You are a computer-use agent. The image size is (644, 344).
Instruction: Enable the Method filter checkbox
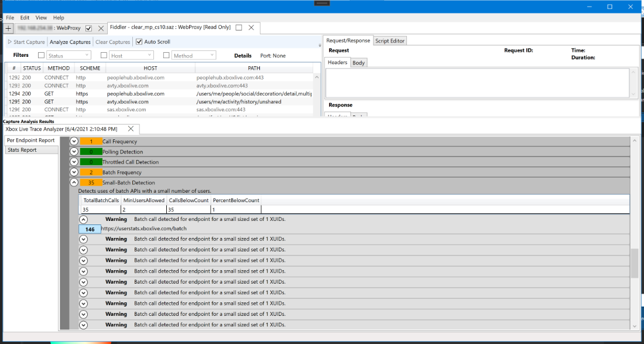point(166,55)
